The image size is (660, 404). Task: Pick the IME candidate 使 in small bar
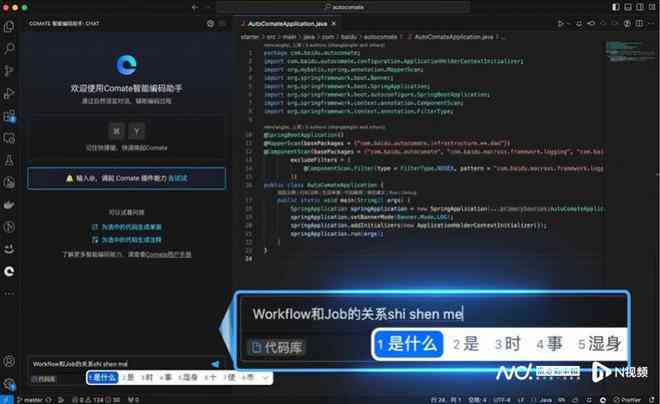point(229,377)
